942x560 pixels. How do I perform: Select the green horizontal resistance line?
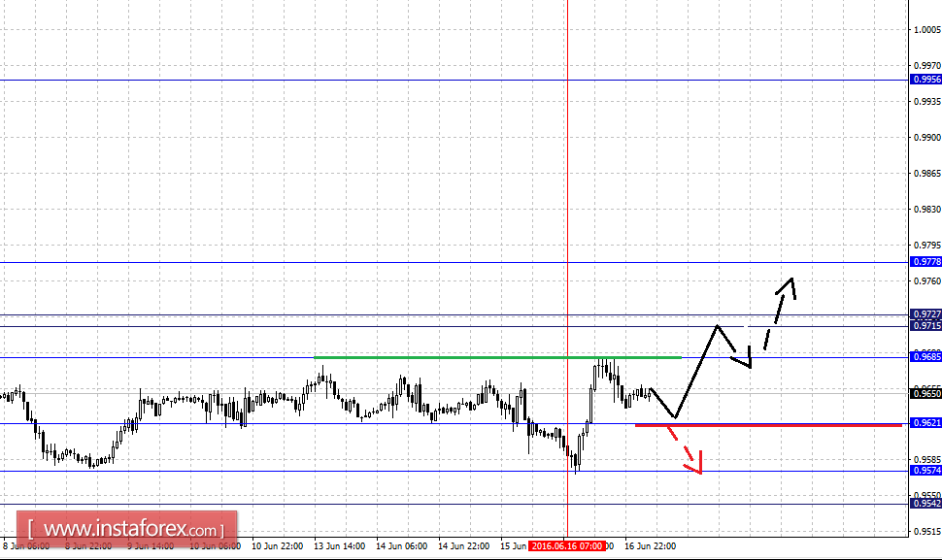coord(497,358)
